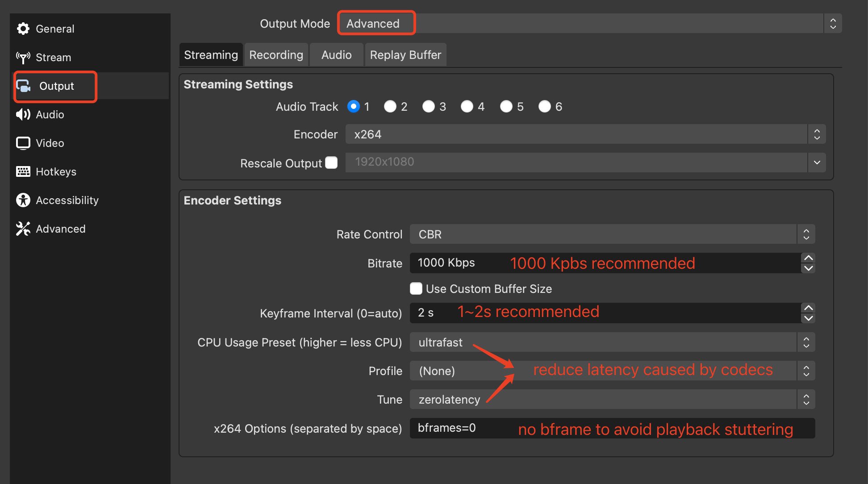The height and width of the screenshot is (484, 868).
Task: Click the Bitrate 1000 Kbps field
Action: (x=605, y=263)
